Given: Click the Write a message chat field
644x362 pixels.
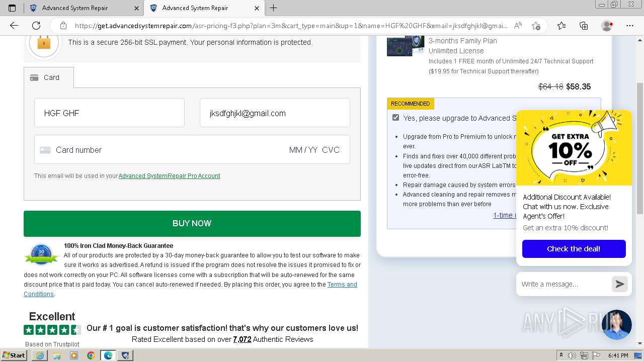Looking at the screenshot, I should click(565, 284).
